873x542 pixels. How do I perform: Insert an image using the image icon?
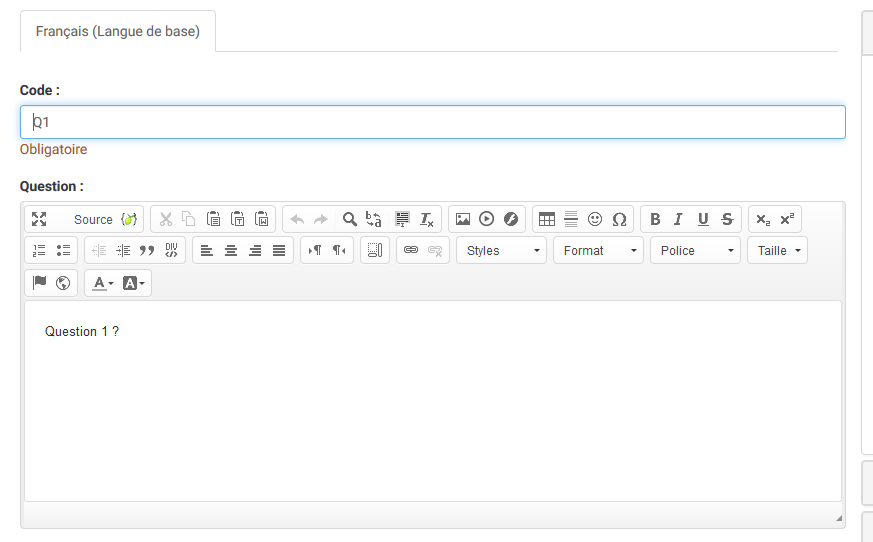pos(462,219)
